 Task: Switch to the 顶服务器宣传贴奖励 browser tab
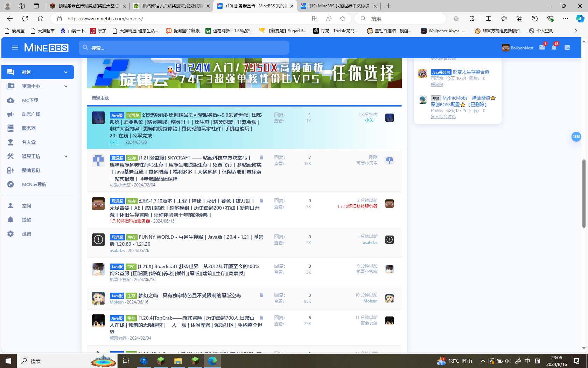click(x=87, y=6)
